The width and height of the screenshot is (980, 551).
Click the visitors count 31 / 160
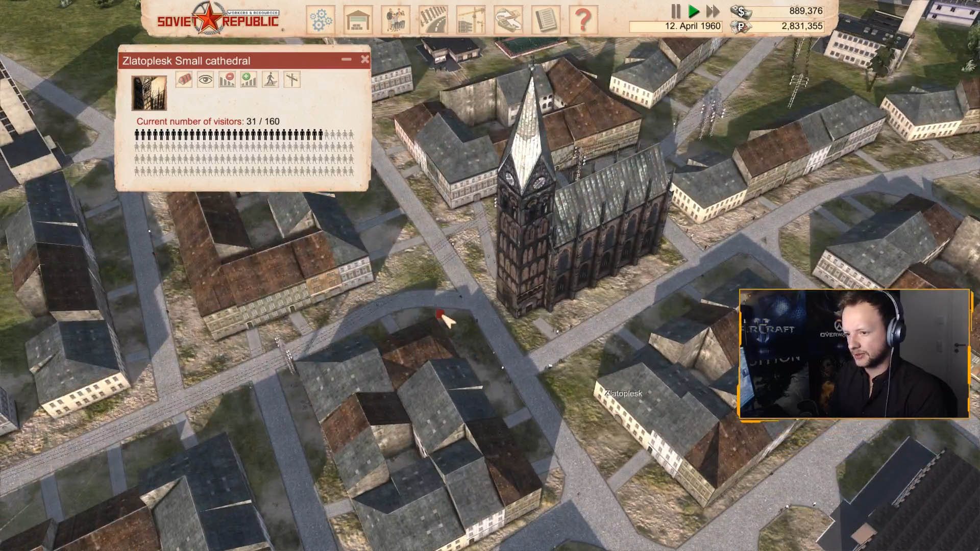(263, 121)
